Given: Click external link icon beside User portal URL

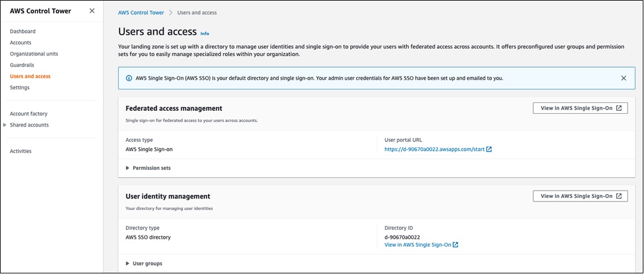Looking at the screenshot, I should 489,150.
